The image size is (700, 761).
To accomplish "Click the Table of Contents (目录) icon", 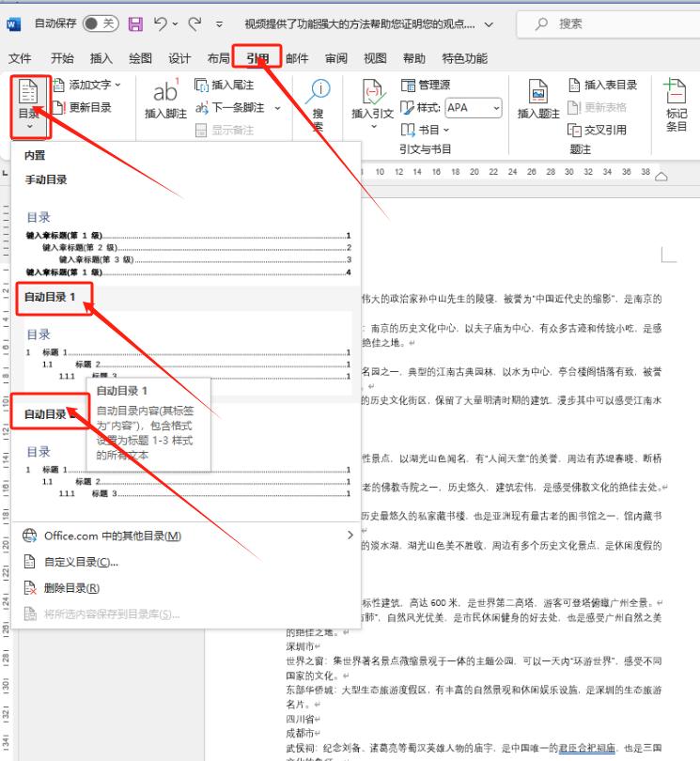I will click(28, 94).
